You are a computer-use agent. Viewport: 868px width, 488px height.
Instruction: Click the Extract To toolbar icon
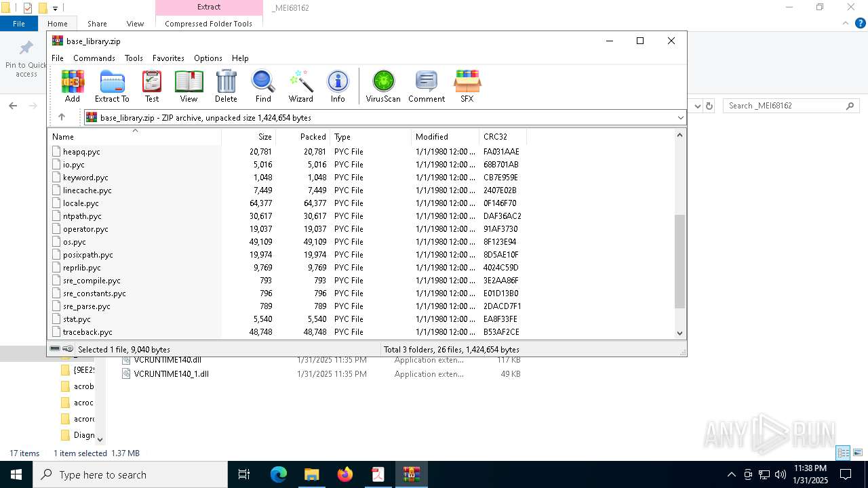(x=112, y=86)
